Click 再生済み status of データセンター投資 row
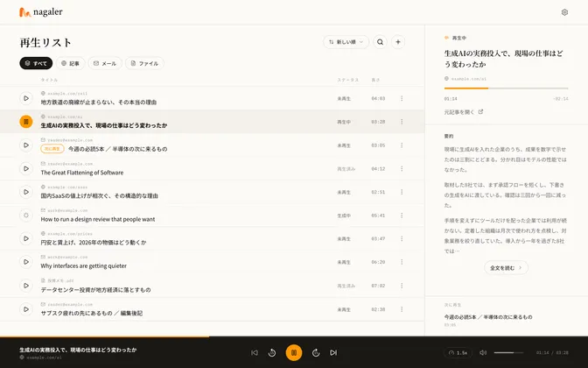This screenshot has width=588, height=368. 346,286
